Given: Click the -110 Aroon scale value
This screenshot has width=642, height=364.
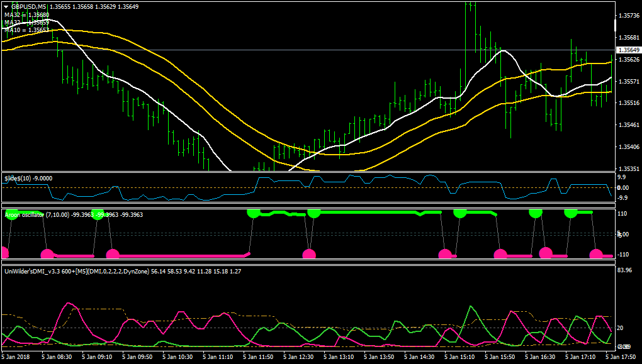Looking at the screenshot, I should [x=623, y=255].
